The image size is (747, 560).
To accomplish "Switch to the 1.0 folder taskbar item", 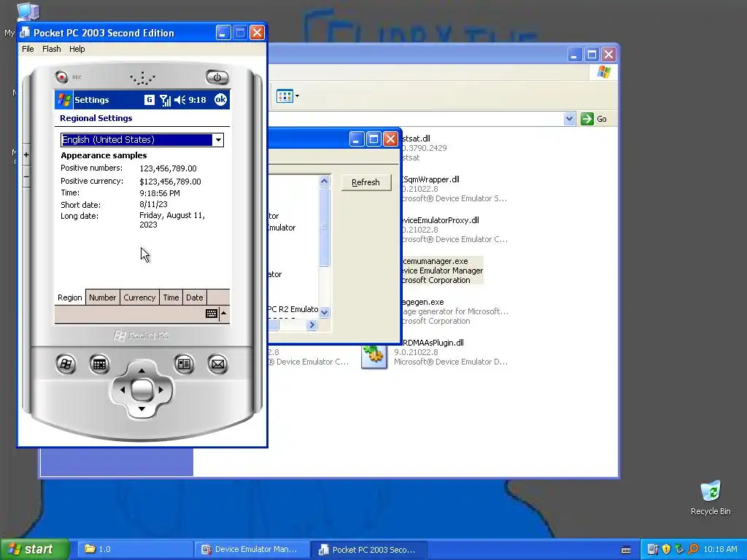I will click(134, 550).
